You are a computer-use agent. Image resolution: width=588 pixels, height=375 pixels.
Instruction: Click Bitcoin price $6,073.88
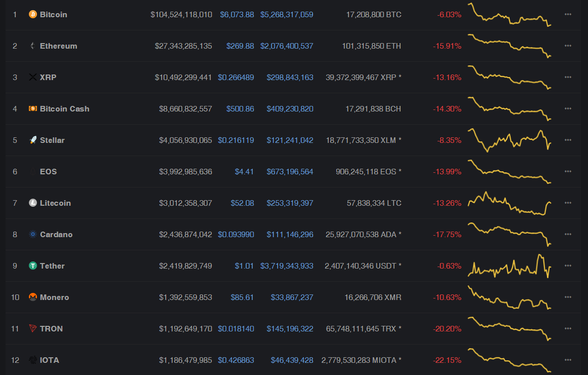237,14
